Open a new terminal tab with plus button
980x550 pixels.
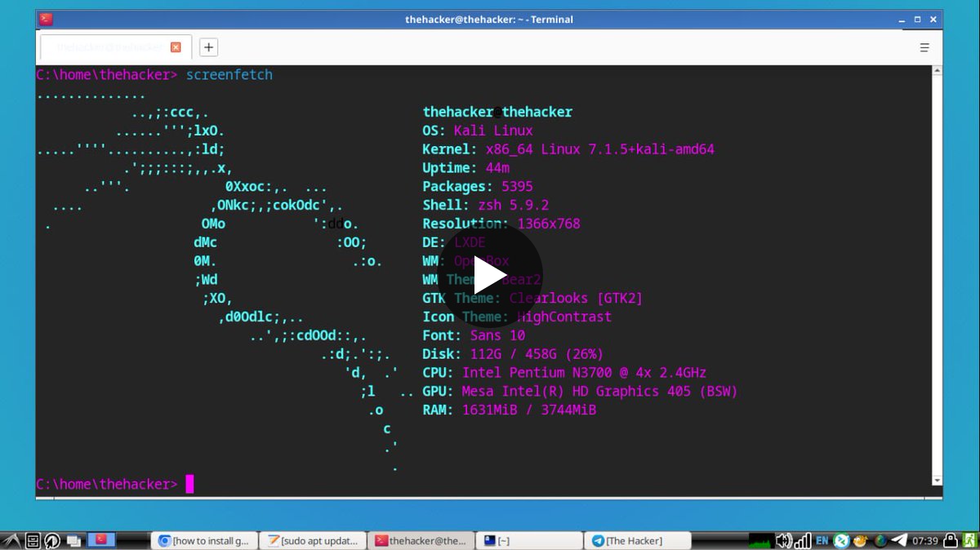click(x=208, y=47)
